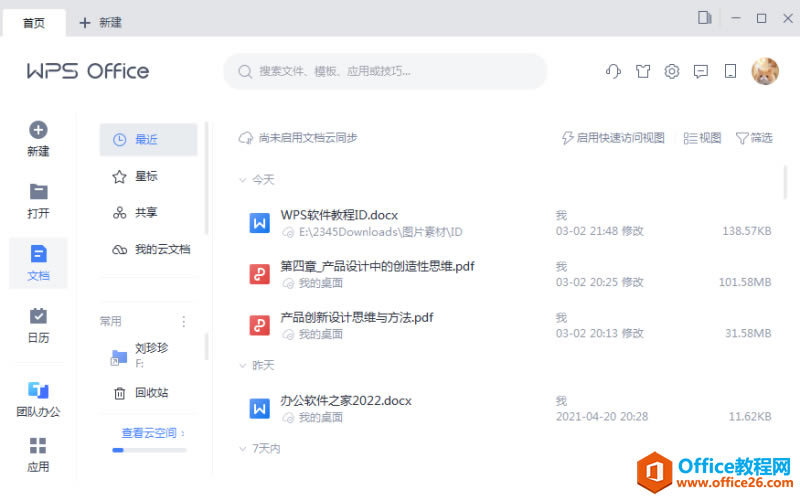The height and width of the screenshot is (500, 800).
Task: Click the window layout icon in title bar
Action: [x=705, y=18]
